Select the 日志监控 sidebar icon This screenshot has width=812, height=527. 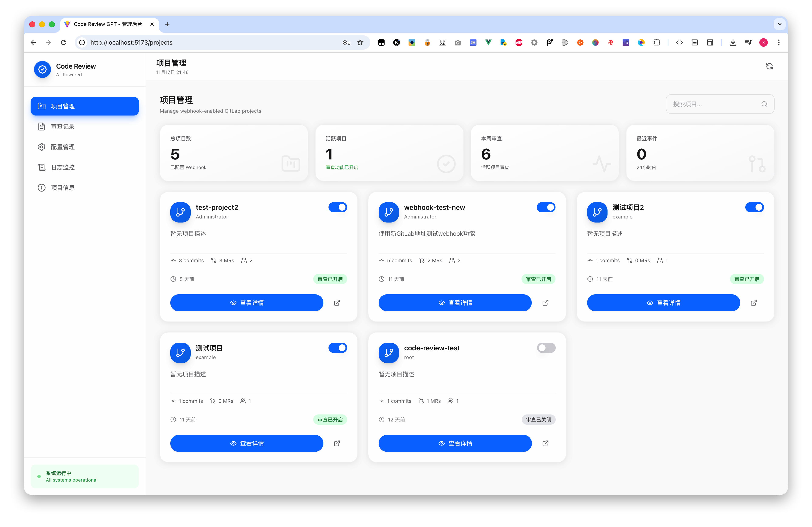(x=42, y=167)
